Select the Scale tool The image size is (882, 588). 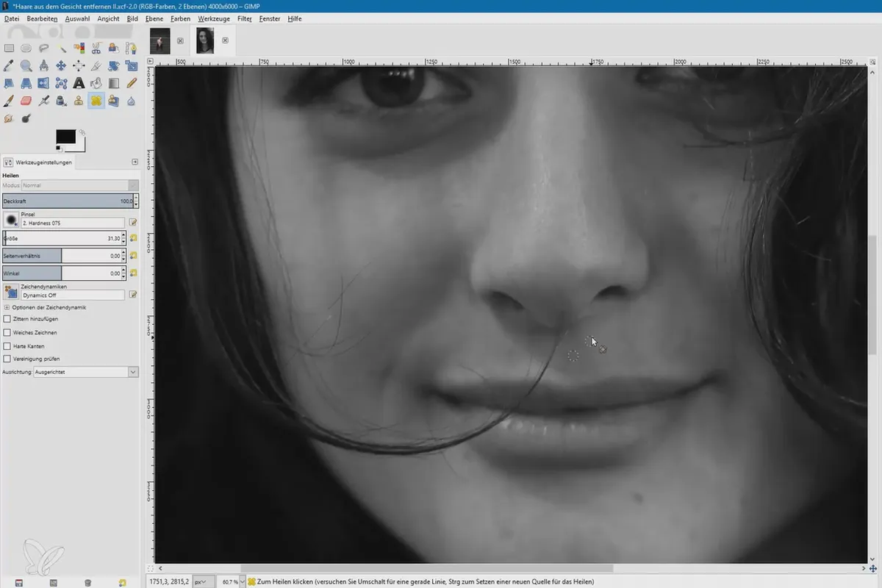(x=132, y=65)
